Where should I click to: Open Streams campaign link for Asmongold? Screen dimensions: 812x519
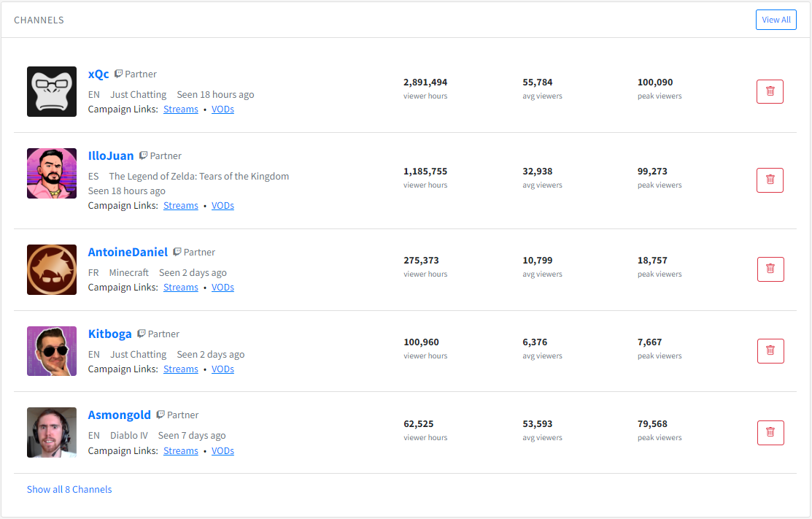181,451
